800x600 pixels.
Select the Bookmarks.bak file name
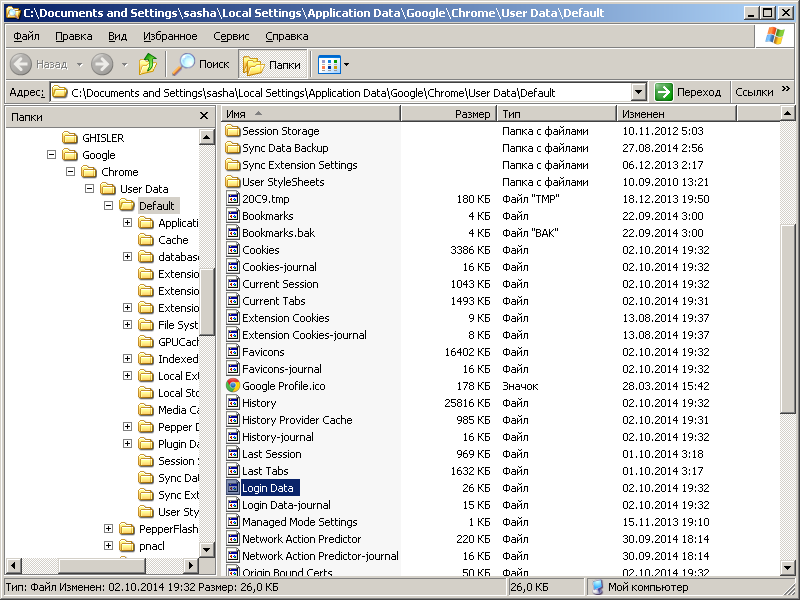[x=279, y=233]
